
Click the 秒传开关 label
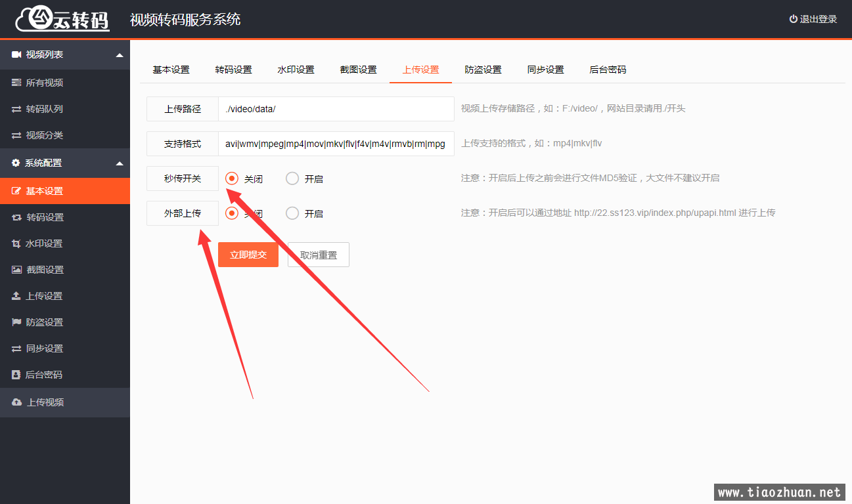[183, 178]
